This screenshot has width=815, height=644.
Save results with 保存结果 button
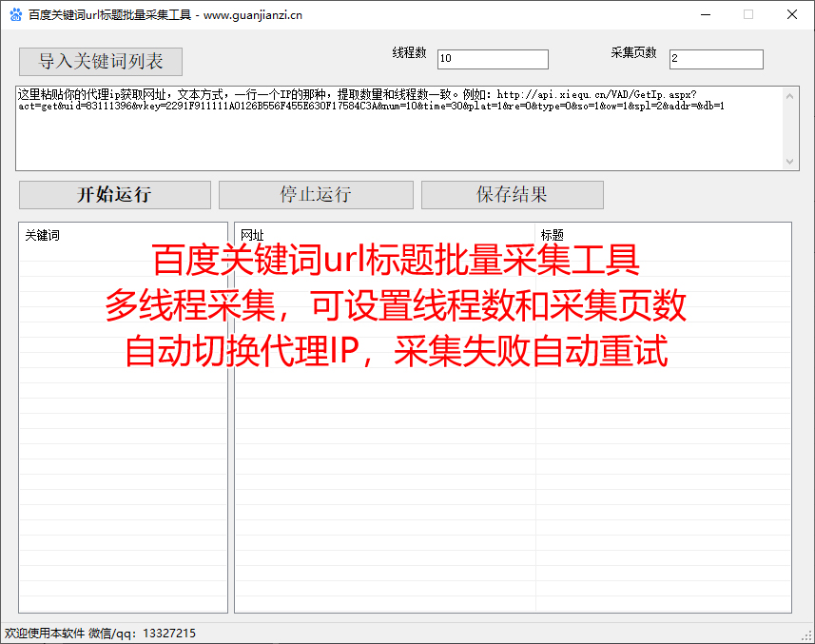coord(512,195)
